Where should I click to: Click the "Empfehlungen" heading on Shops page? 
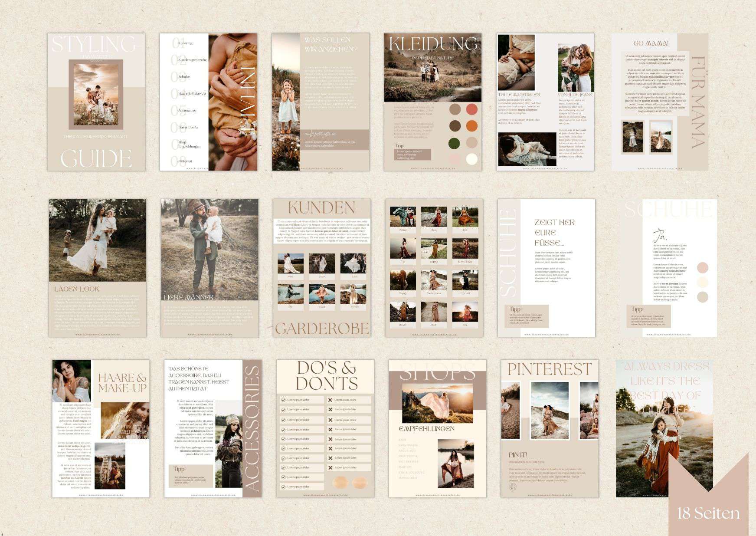click(426, 429)
